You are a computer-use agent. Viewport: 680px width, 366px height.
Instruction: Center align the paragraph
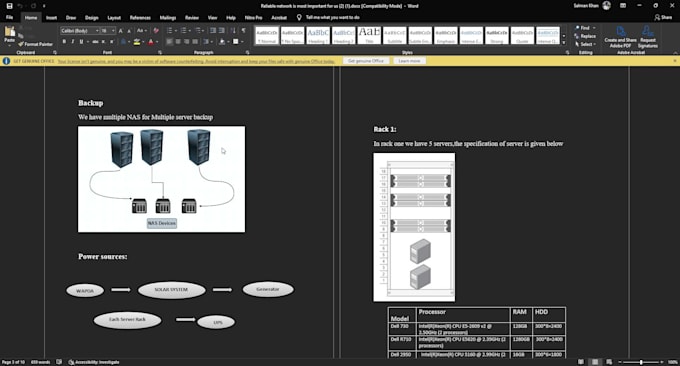178,42
